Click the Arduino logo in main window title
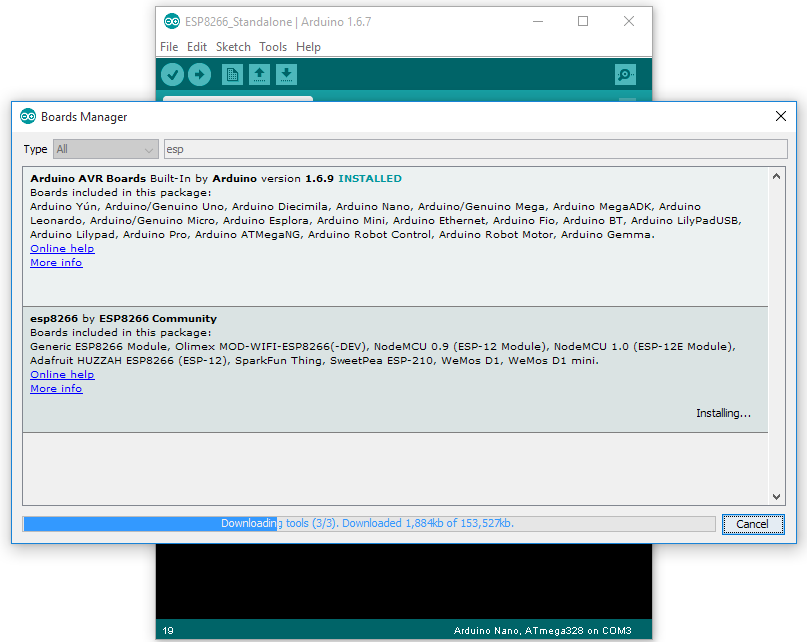The image size is (807, 642). (x=172, y=22)
